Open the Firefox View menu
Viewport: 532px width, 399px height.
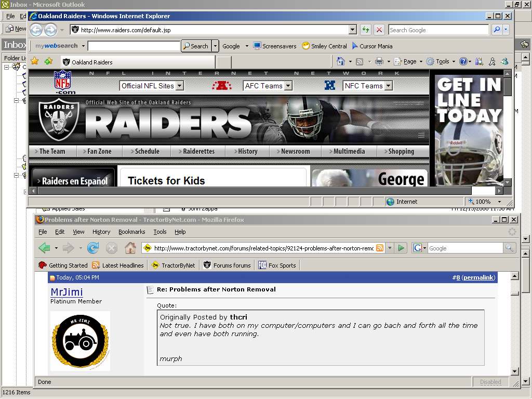click(78, 232)
